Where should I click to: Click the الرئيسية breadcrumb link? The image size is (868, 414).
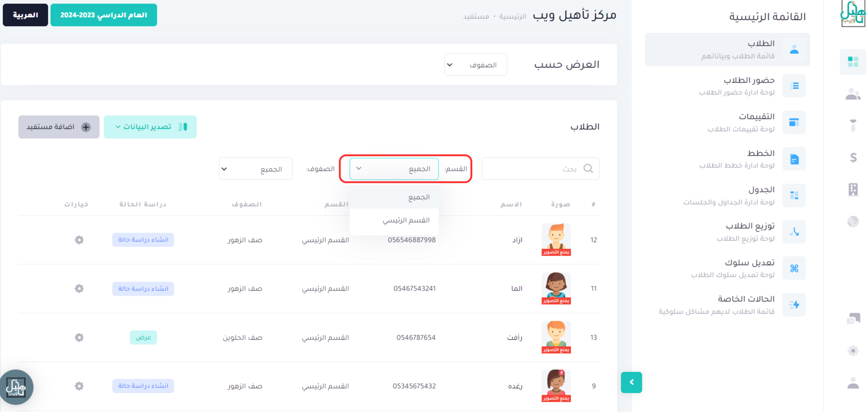pyautogui.click(x=512, y=16)
